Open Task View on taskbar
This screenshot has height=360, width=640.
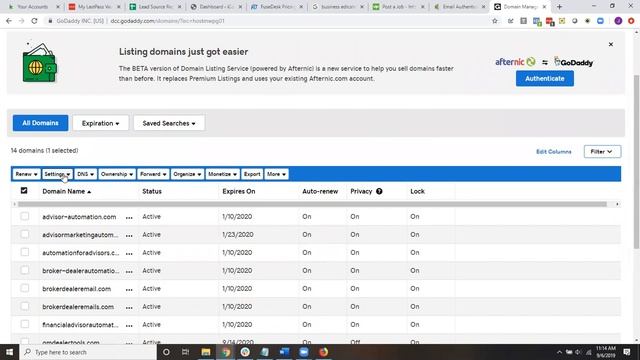click(185, 352)
